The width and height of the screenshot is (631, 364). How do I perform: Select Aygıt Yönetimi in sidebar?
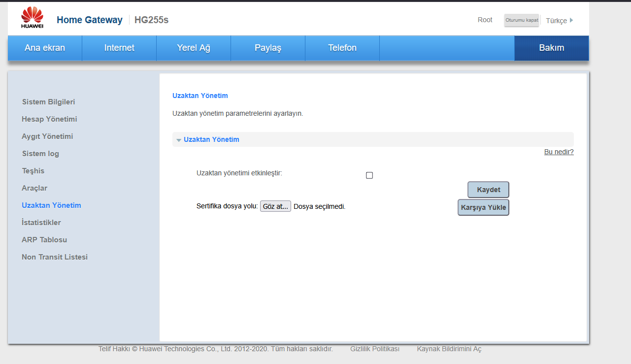pyautogui.click(x=47, y=136)
